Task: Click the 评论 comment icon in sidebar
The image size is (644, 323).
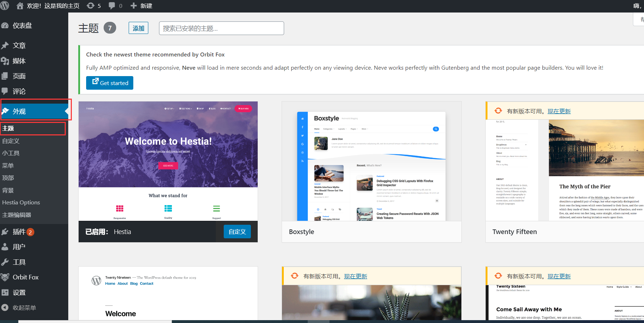Action: [x=5, y=91]
